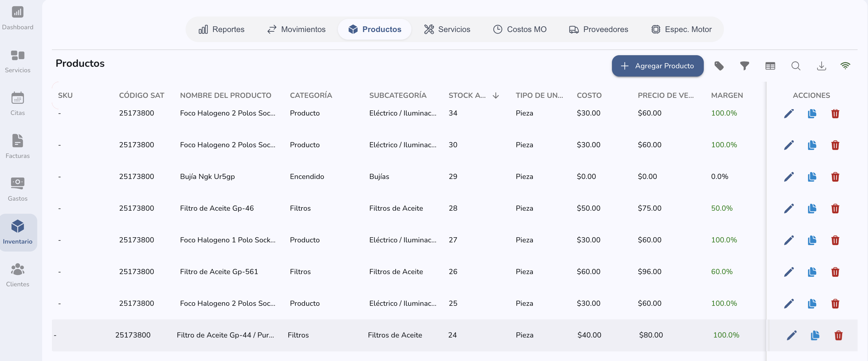This screenshot has width=868, height=361.
Task: Click the SUBCATEGORÍA column header
Action: [398, 95]
